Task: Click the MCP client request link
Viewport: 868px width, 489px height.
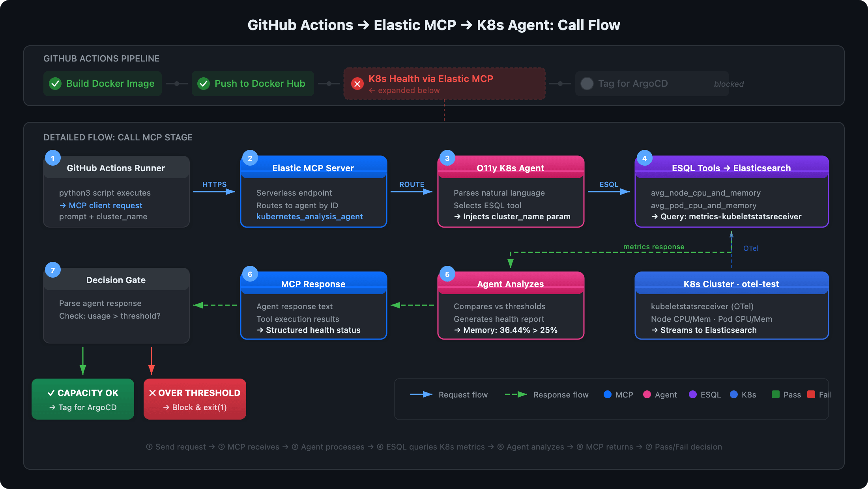Action: click(x=105, y=205)
